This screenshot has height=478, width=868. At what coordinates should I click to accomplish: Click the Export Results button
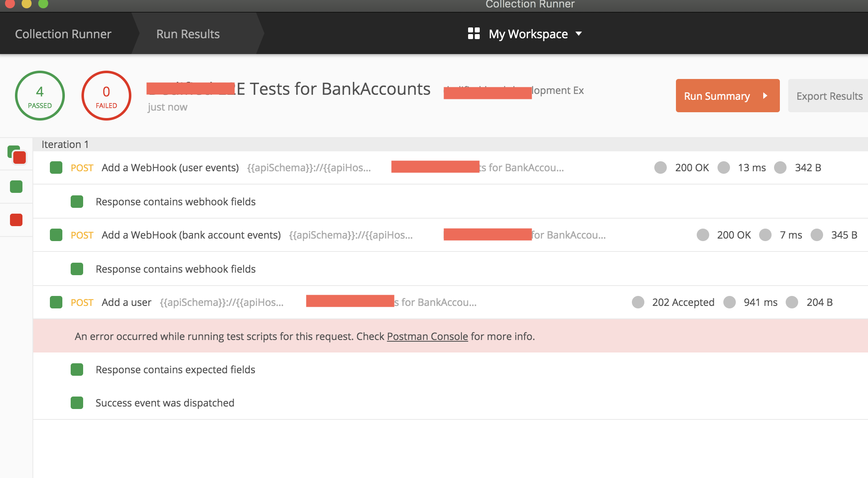829,96
